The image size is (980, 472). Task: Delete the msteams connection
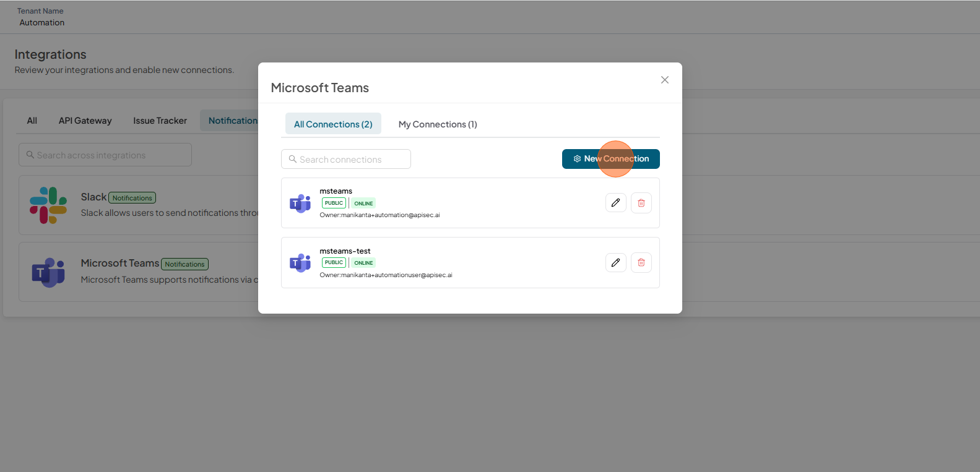click(641, 203)
